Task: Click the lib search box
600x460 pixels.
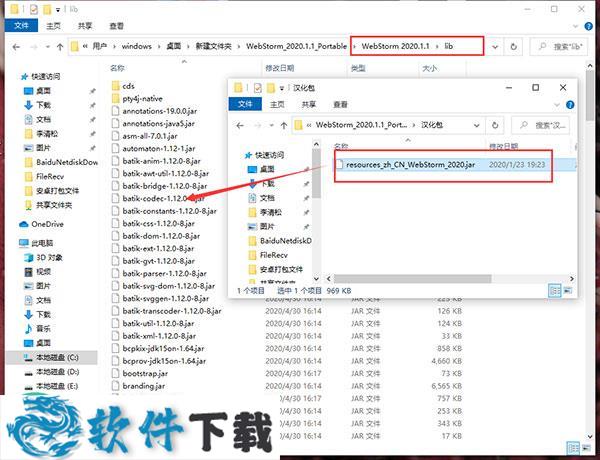Action: pos(559,47)
